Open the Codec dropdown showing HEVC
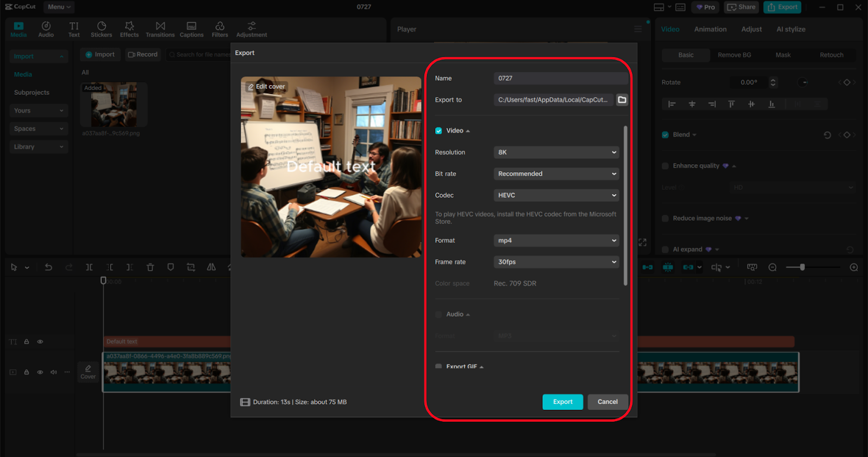Screen dimensions: 868x457 pyautogui.click(x=557, y=195)
